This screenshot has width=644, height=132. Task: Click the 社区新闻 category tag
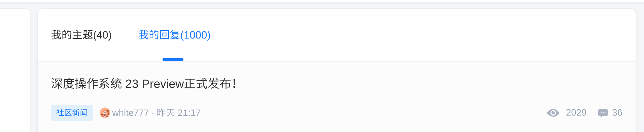[72, 113]
